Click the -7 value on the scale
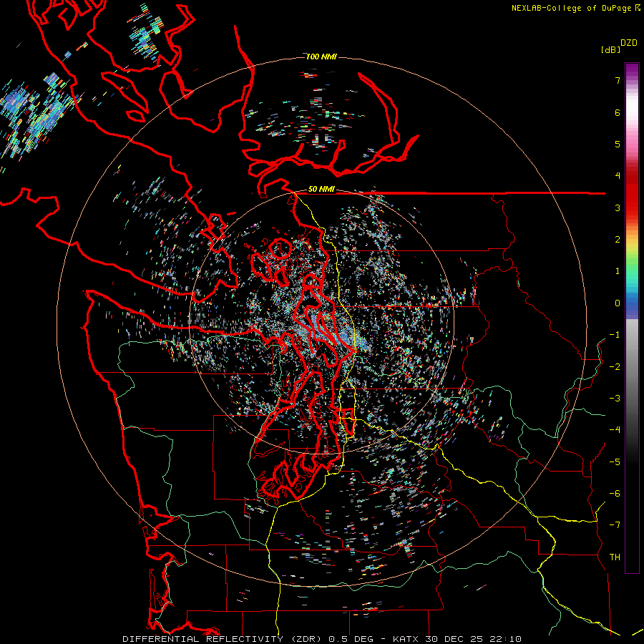 click(x=615, y=525)
